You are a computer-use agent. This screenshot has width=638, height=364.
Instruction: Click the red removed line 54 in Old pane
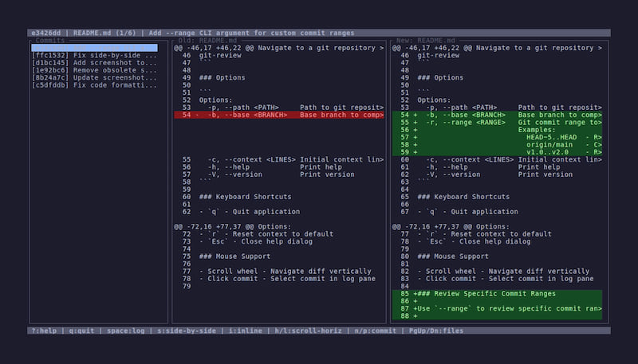pos(279,115)
